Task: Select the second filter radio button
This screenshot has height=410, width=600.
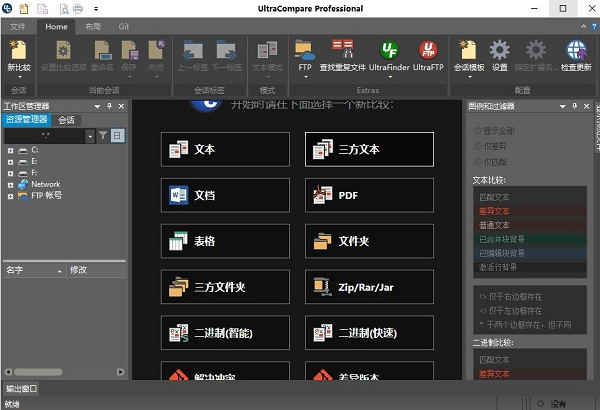Action: coord(478,147)
